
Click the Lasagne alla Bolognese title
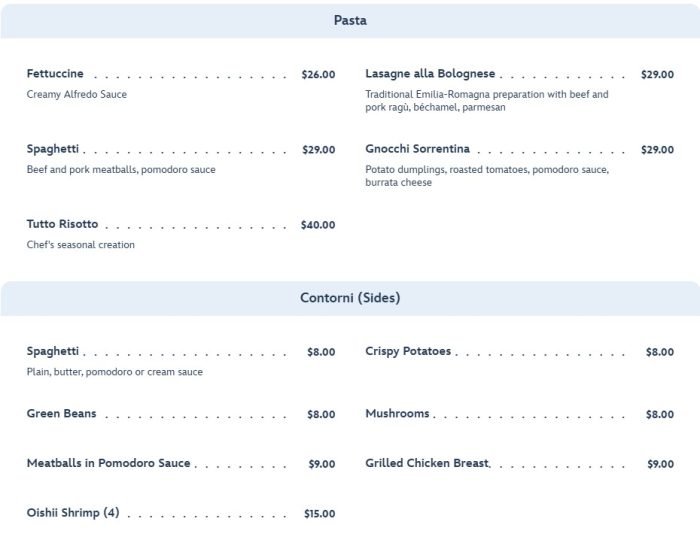tap(430, 74)
